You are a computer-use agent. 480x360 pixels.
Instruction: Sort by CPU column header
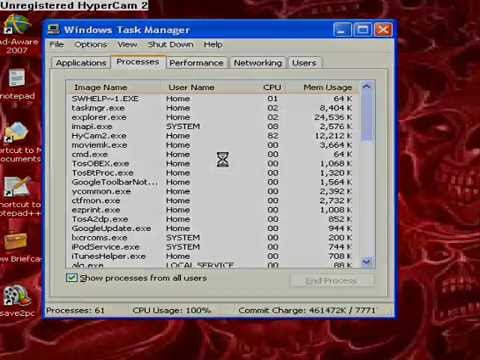(x=272, y=87)
